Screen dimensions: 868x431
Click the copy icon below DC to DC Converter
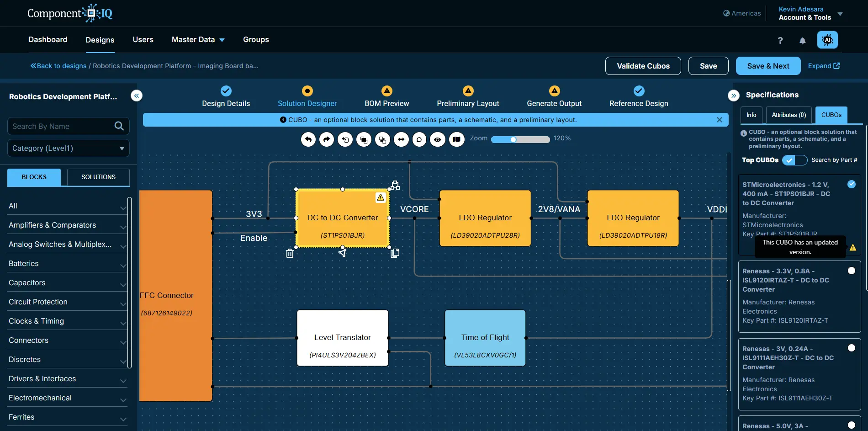tap(395, 253)
